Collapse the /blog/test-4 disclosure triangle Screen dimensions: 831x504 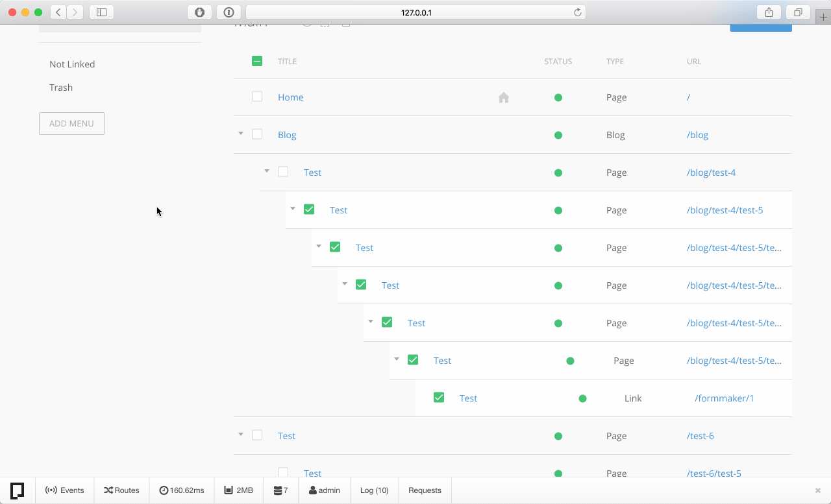click(266, 171)
